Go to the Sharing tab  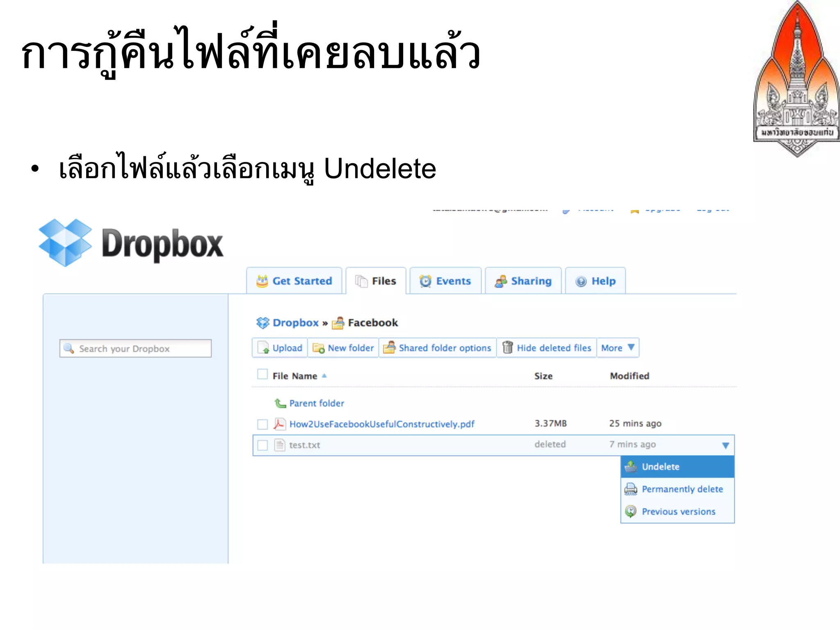[x=523, y=281]
